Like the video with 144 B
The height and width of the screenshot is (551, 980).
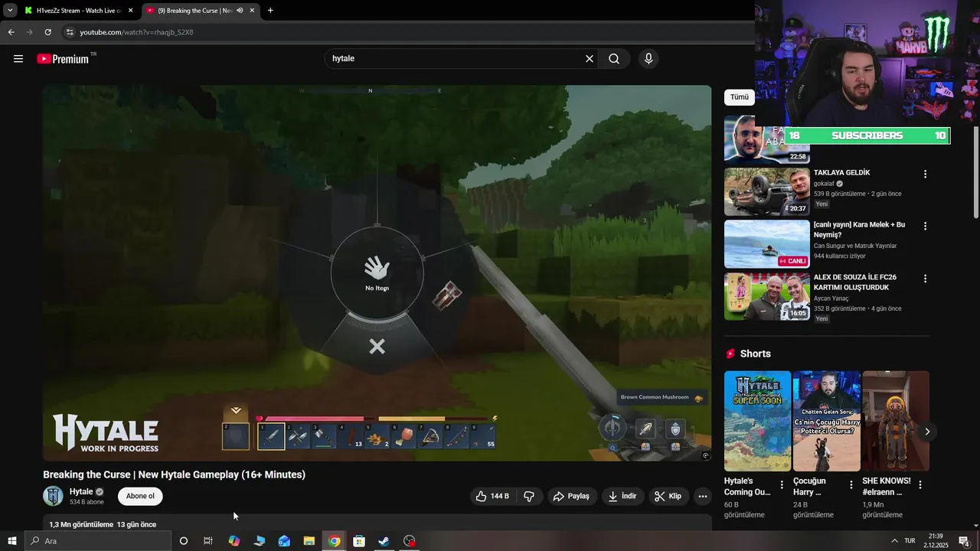[492, 496]
